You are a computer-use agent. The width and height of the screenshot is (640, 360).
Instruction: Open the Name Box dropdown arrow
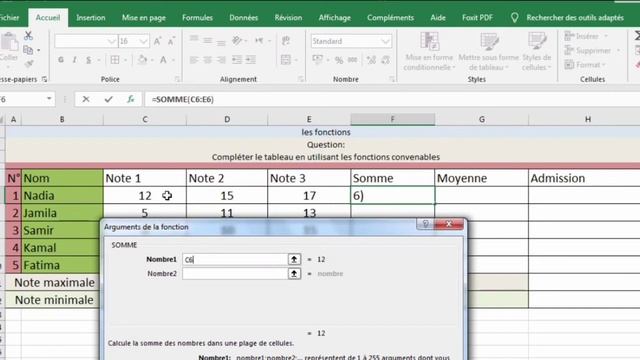[49, 99]
